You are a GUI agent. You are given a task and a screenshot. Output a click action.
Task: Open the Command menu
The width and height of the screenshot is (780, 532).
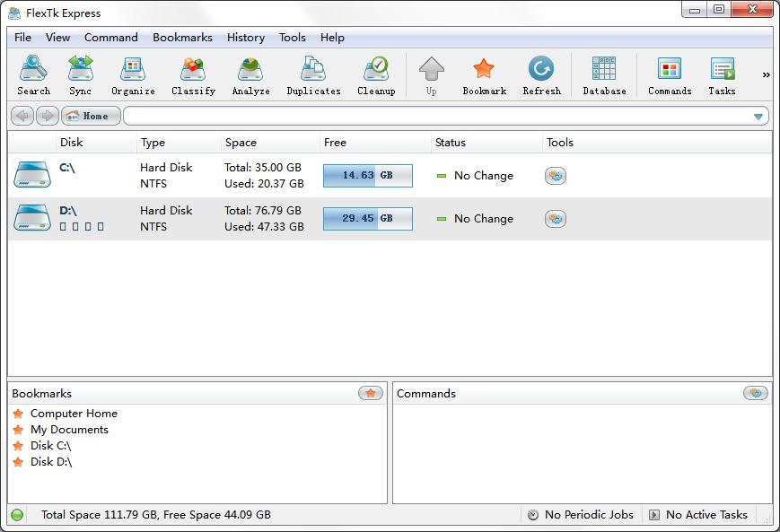pos(111,38)
